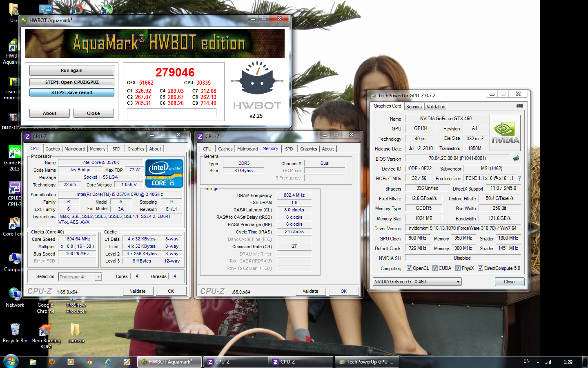The height and width of the screenshot is (368, 588).
Task: Take GPU-Z screenshot with camera icon
Action: tap(519, 105)
